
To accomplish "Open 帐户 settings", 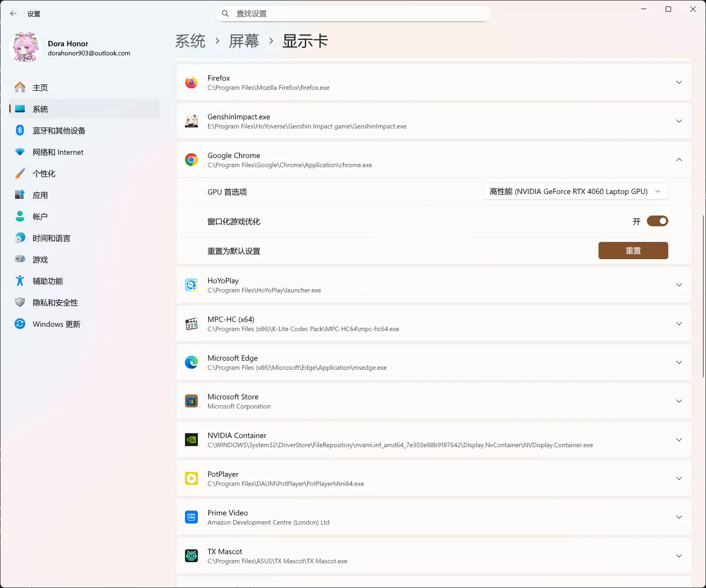I will coord(84,216).
